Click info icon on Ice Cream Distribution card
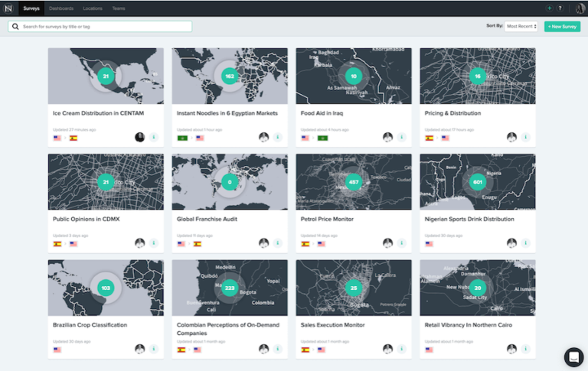 click(153, 138)
